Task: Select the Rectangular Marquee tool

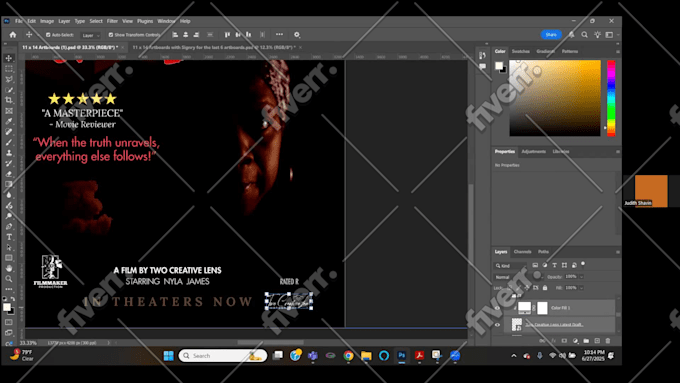Action: (9, 69)
